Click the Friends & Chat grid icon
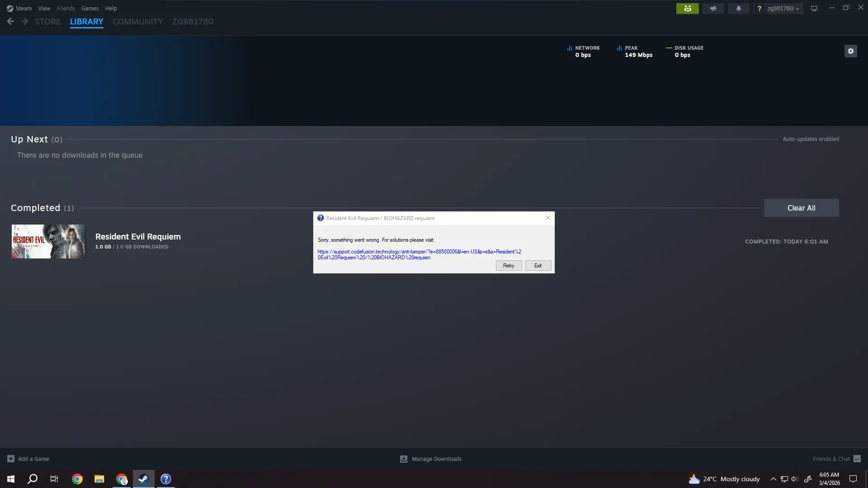 coord(857,459)
